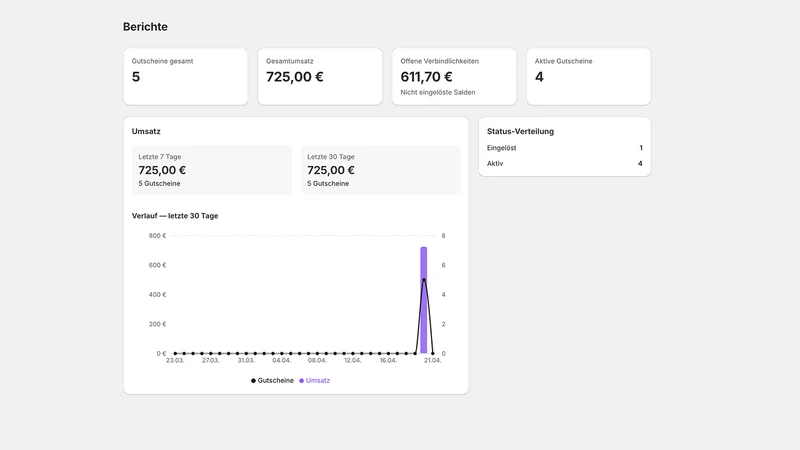Click the Status-Verteilung heading

520,131
